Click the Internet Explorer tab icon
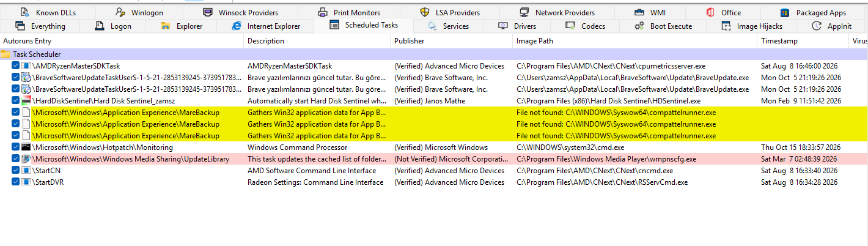The image size is (868, 246). tap(237, 26)
